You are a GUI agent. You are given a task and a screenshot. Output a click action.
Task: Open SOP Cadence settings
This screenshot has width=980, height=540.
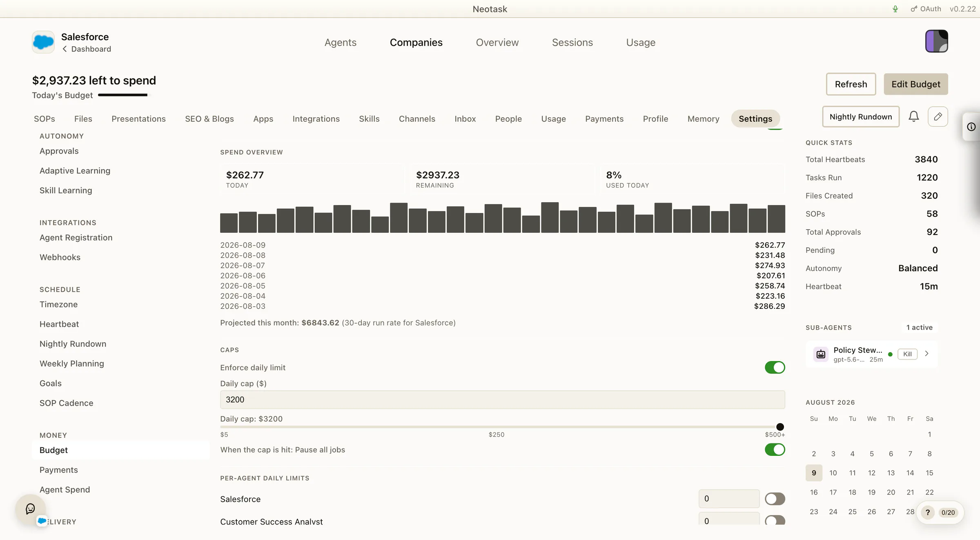click(x=66, y=403)
